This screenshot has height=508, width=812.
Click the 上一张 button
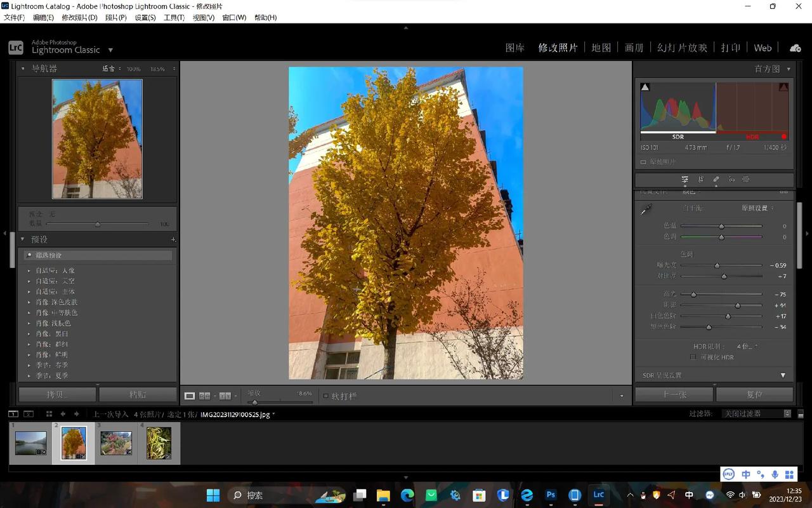(674, 394)
